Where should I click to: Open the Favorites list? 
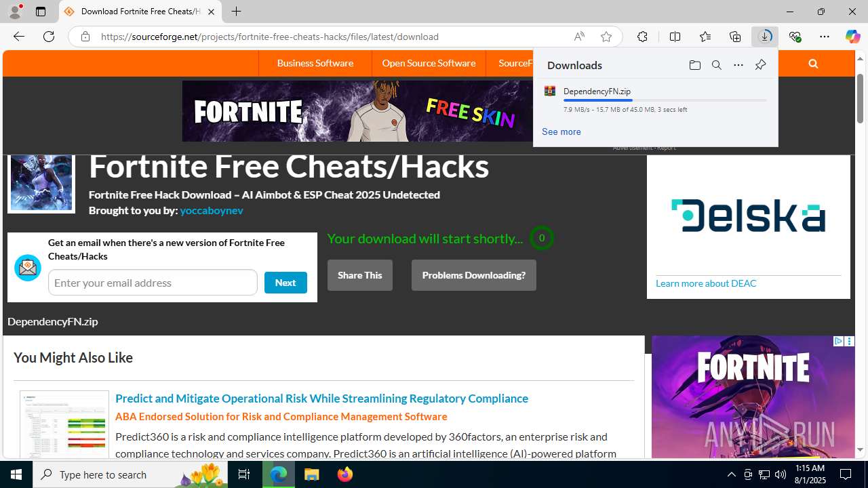coord(705,37)
